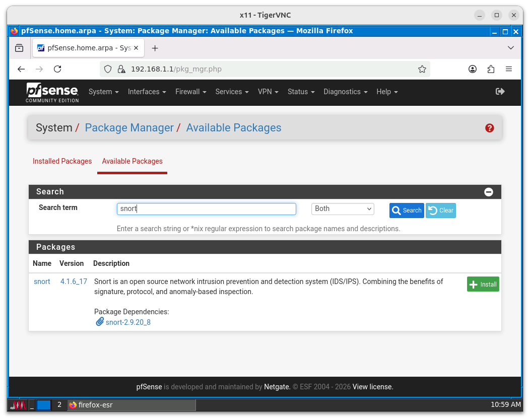Click the shield tracking protection icon
Screen dimensions: 530x420
click(x=108, y=69)
